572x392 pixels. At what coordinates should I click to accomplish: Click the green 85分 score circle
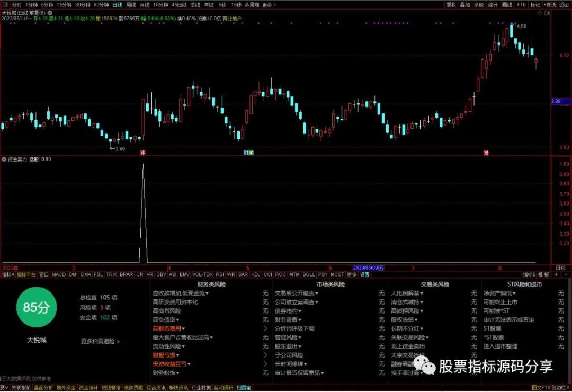[37, 307]
